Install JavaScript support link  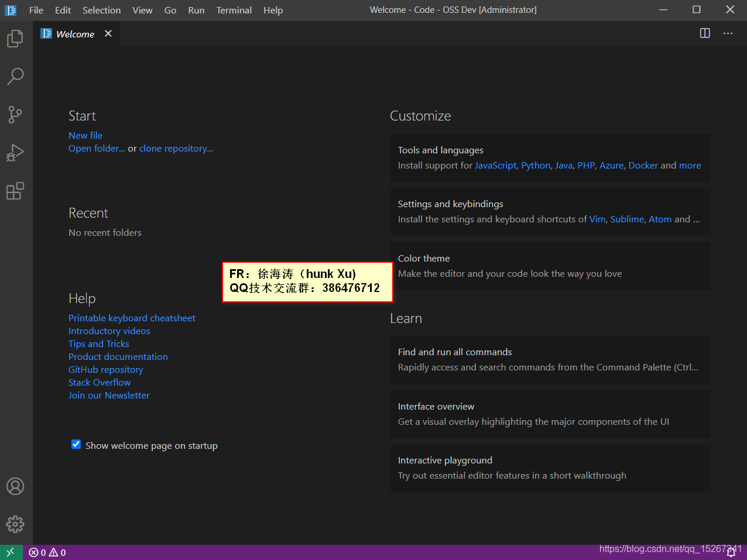(496, 165)
